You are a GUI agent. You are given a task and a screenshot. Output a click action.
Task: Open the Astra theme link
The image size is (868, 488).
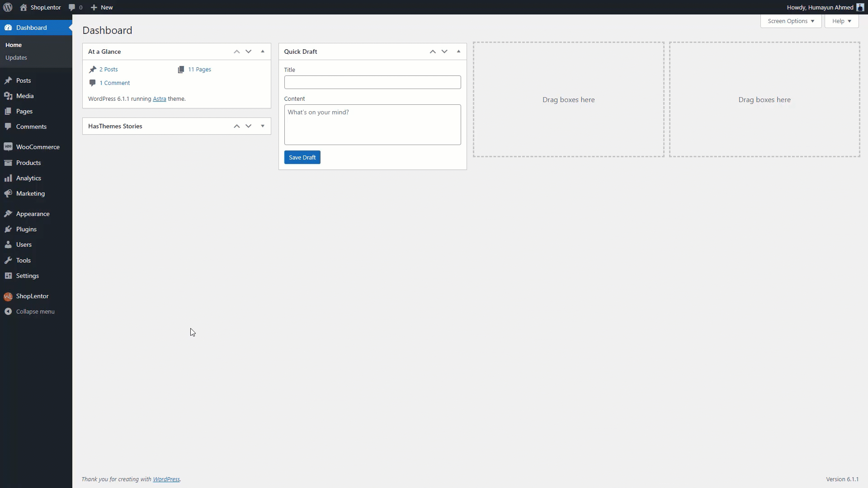pyautogui.click(x=160, y=99)
